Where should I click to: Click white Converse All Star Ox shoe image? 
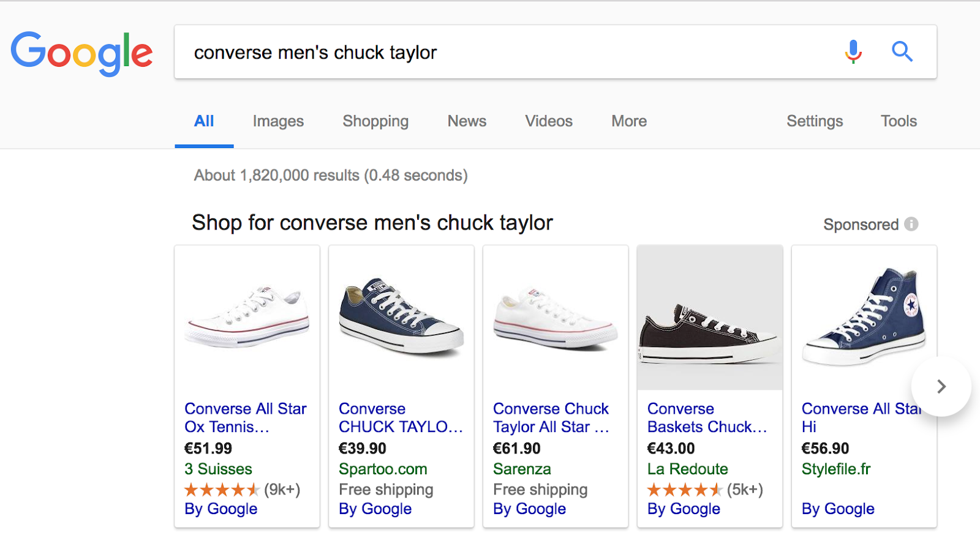coord(247,318)
